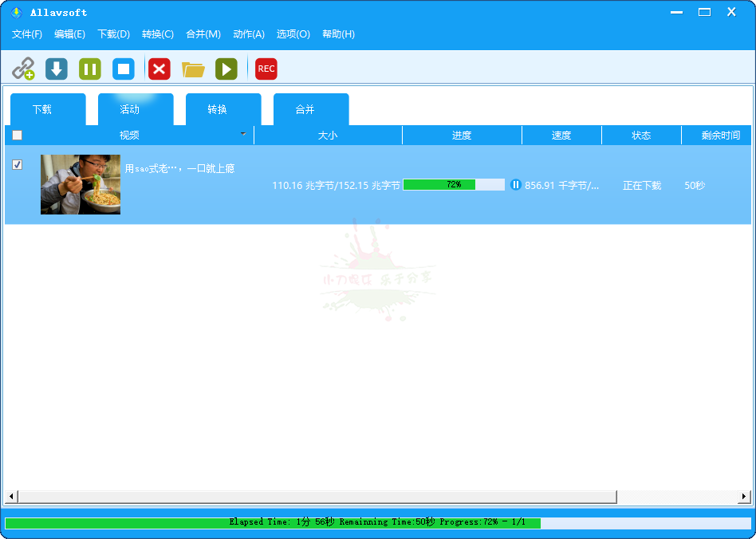Toggle the select-all checkbox in header
Screen dimensions: 756x539
[x=17, y=135]
